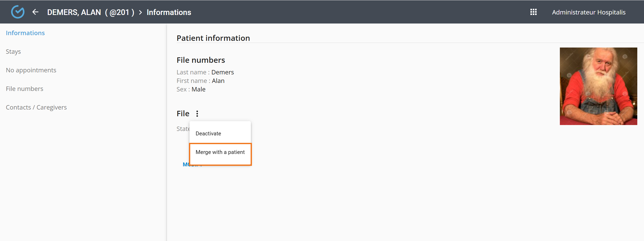This screenshot has width=644, height=241.
Task: Go back using the left arrow
Action: click(x=35, y=12)
